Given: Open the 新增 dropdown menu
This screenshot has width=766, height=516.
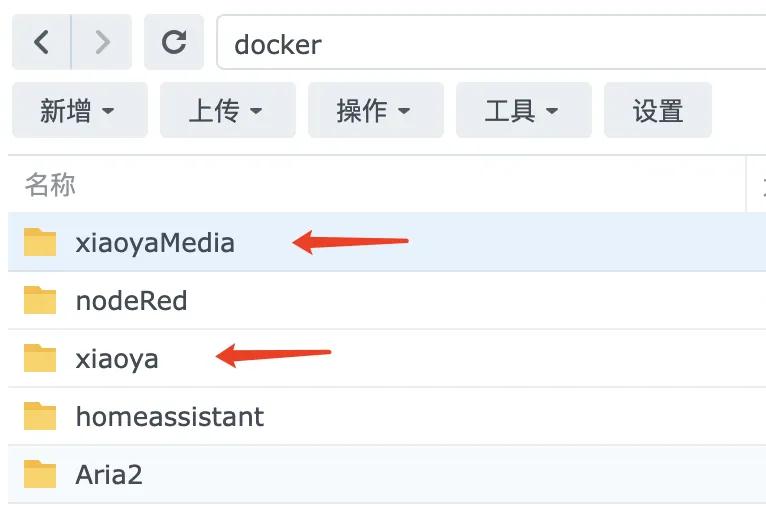Looking at the screenshot, I should coord(79,111).
